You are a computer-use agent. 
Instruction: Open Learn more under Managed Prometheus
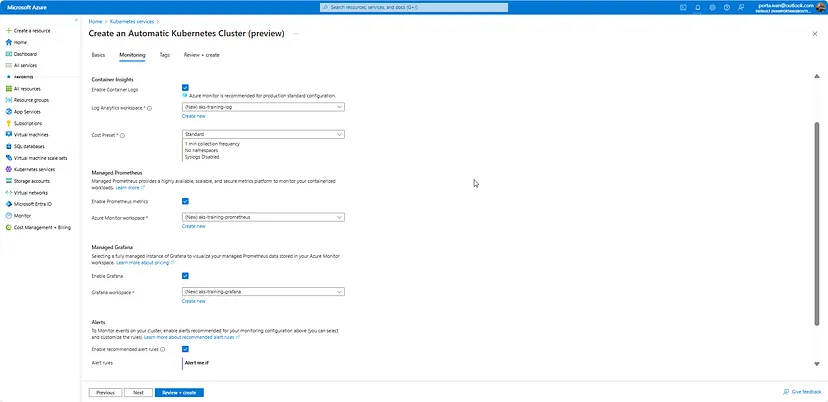(x=130, y=188)
